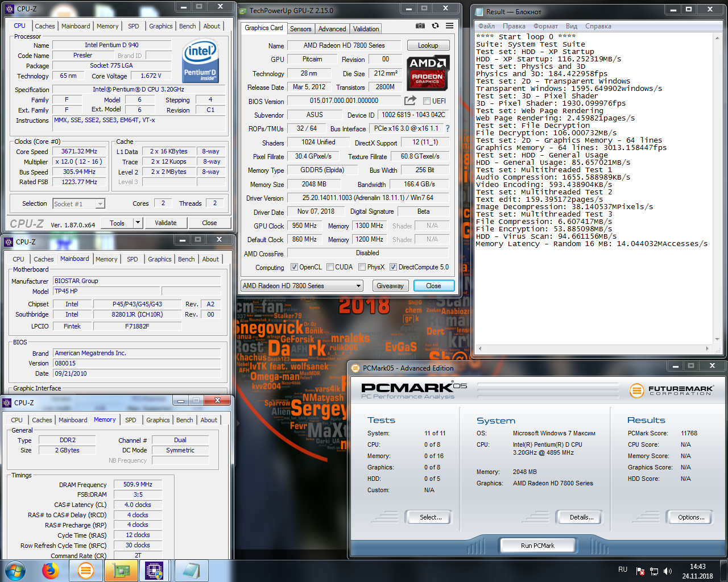
Task: Click the taskbar clock showing 14:43
Action: pos(698,567)
